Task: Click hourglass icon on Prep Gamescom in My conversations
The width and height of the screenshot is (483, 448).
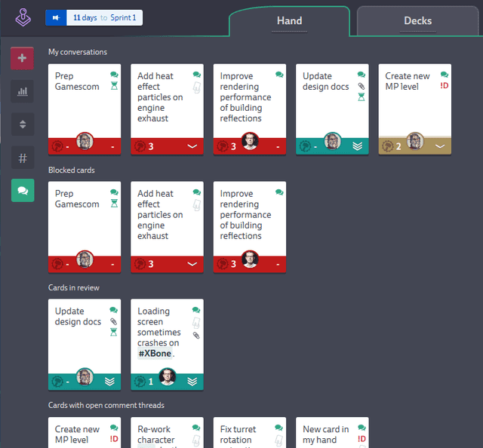Action: (x=114, y=86)
